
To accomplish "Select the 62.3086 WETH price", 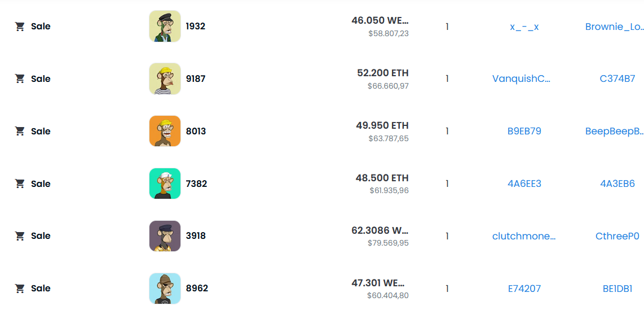I will (380, 230).
